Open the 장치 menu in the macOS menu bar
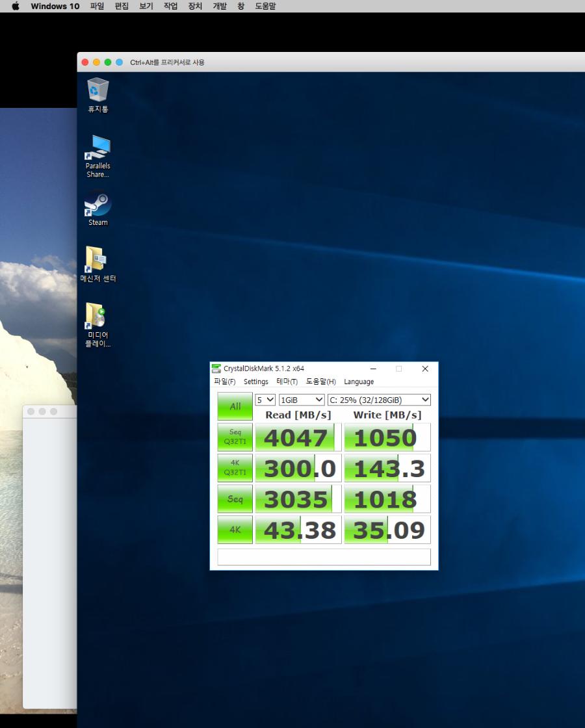This screenshot has width=585, height=728. (194, 6)
